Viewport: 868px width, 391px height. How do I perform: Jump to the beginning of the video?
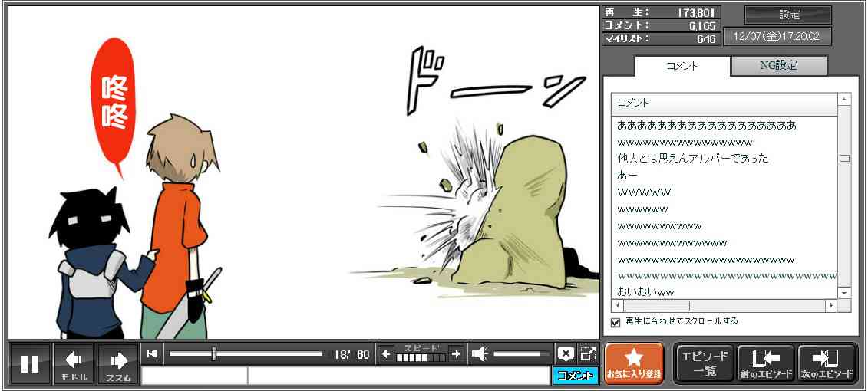point(153,353)
